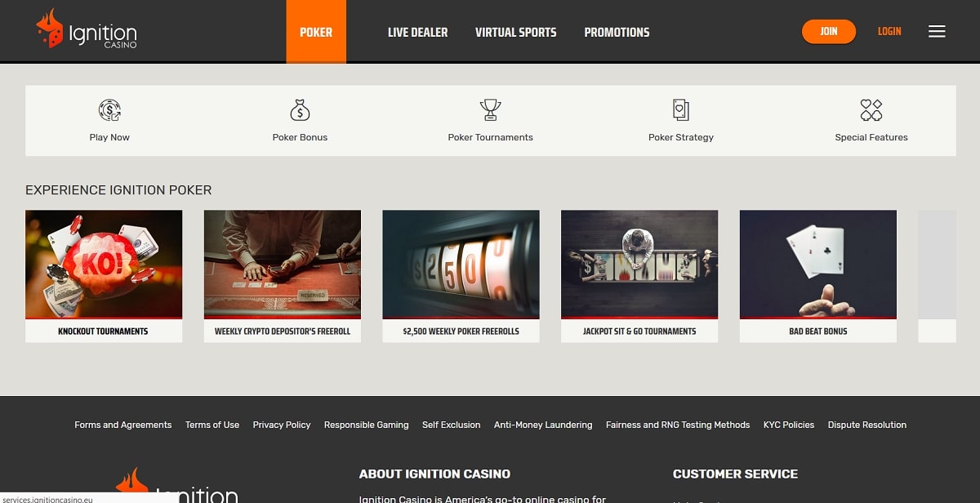Select the Poker tab
Image resolution: width=980 pixels, height=503 pixels.
[x=316, y=32]
